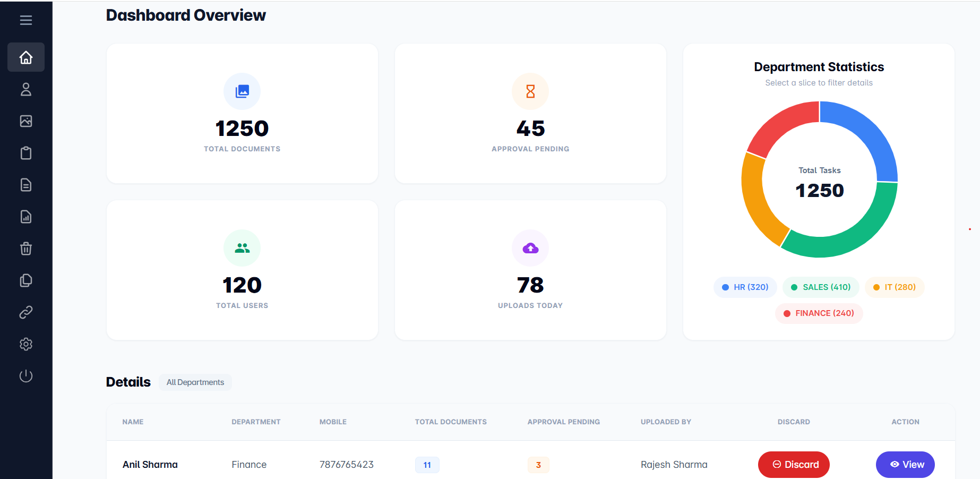
Task: Open the report chart file sidebar icon
Action: (x=26, y=217)
